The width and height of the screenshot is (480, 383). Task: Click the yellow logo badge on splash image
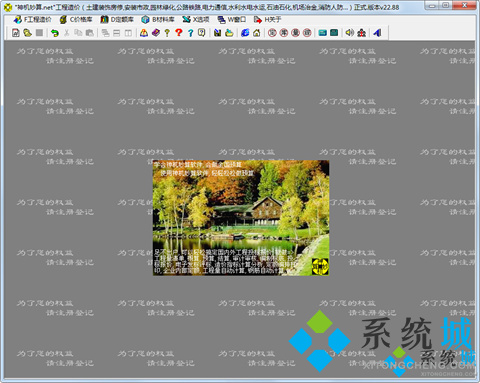tap(320, 266)
